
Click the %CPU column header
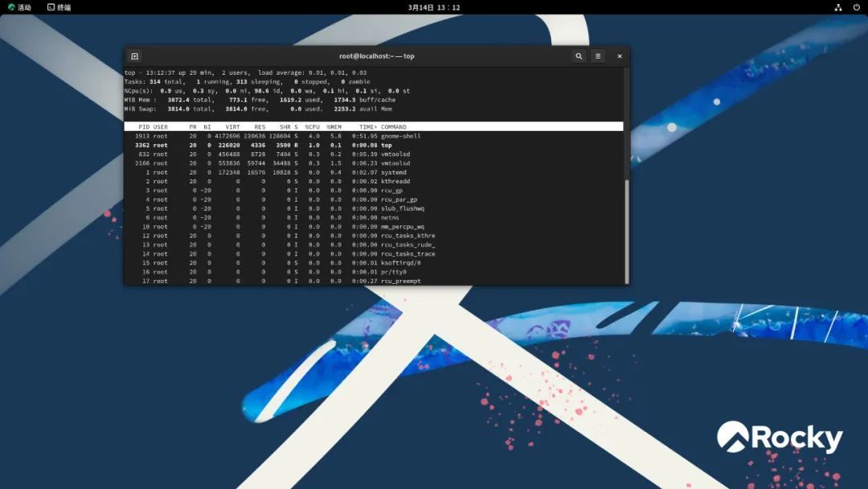[x=312, y=127]
